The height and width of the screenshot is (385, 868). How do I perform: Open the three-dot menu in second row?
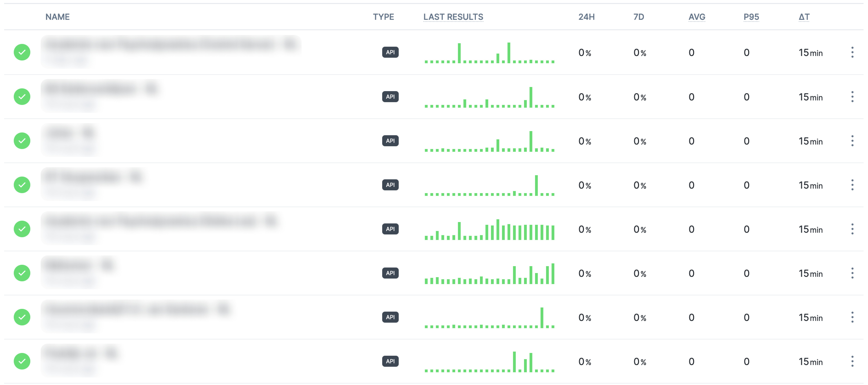[852, 97]
